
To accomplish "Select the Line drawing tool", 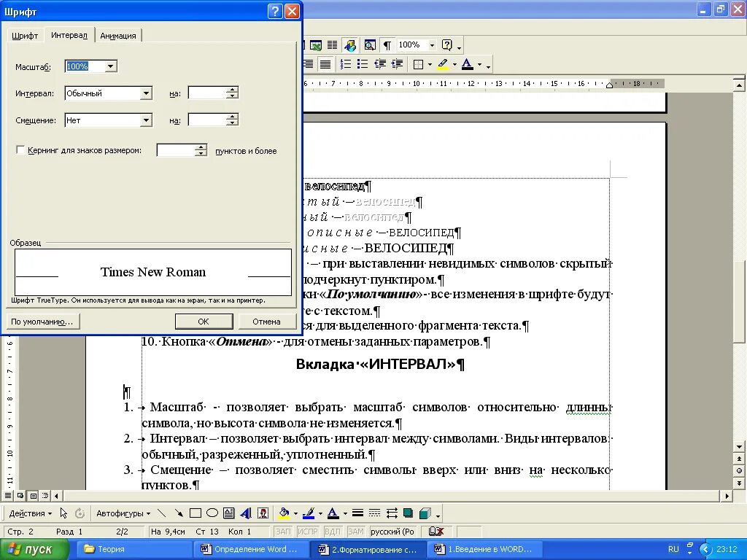I will [x=161, y=513].
